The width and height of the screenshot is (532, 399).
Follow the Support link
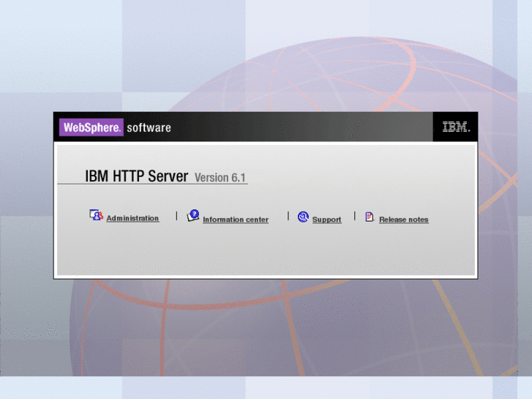[x=326, y=220]
